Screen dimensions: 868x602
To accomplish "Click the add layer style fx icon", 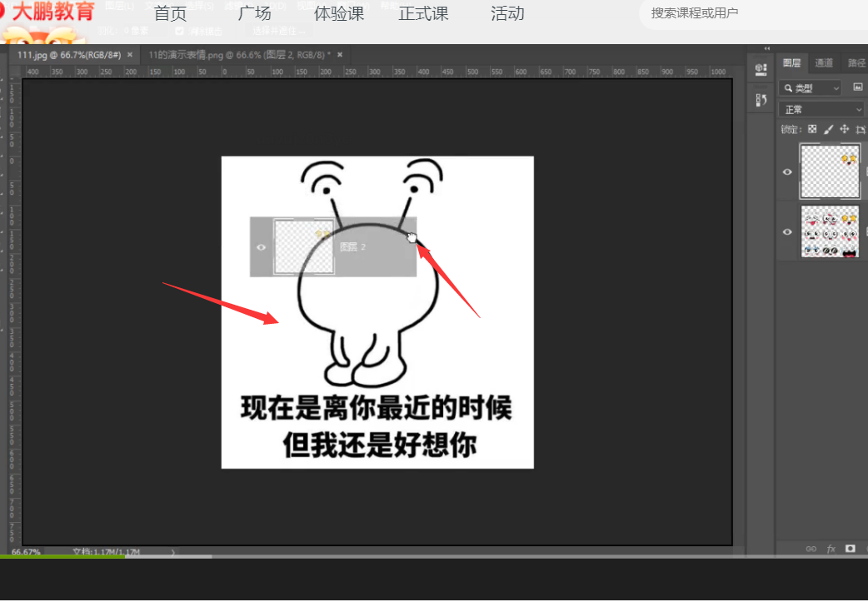I will 831,549.
